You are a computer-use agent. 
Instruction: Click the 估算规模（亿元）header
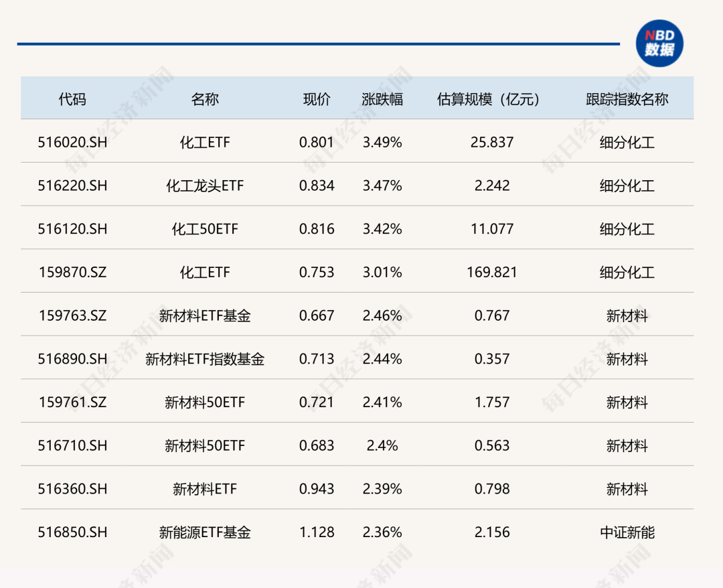point(491,98)
